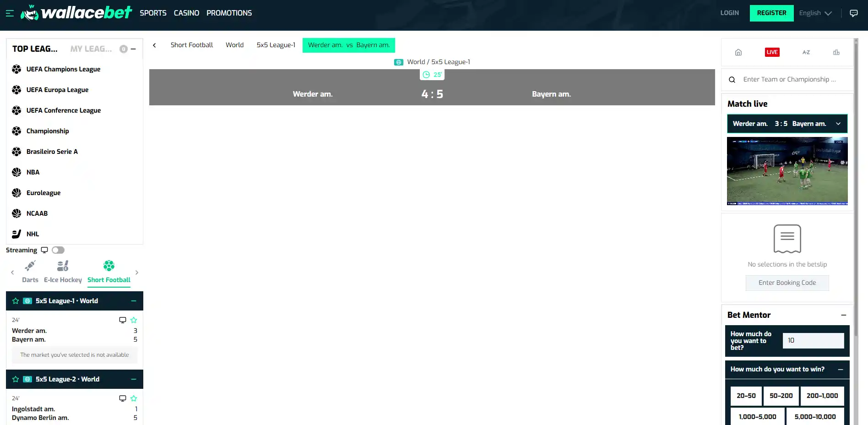The width and height of the screenshot is (868, 425).
Task: Switch to the TOP LEAGUES tab
Action: [35, 49]
